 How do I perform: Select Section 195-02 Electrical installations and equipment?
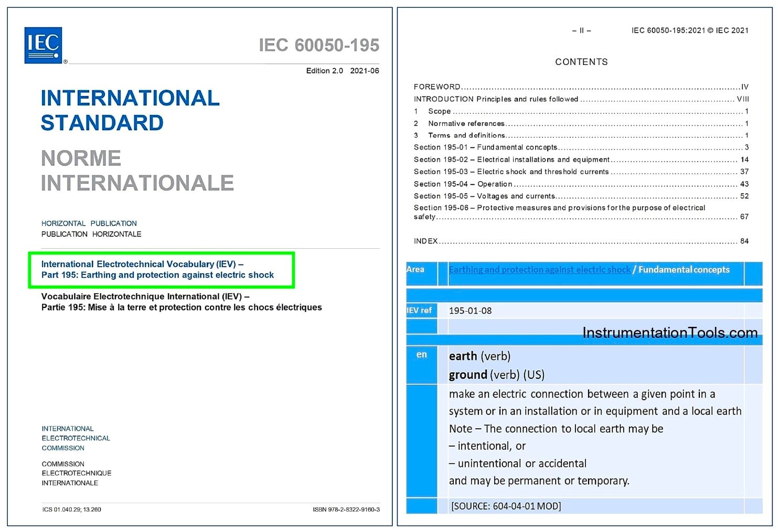(581, 159)
